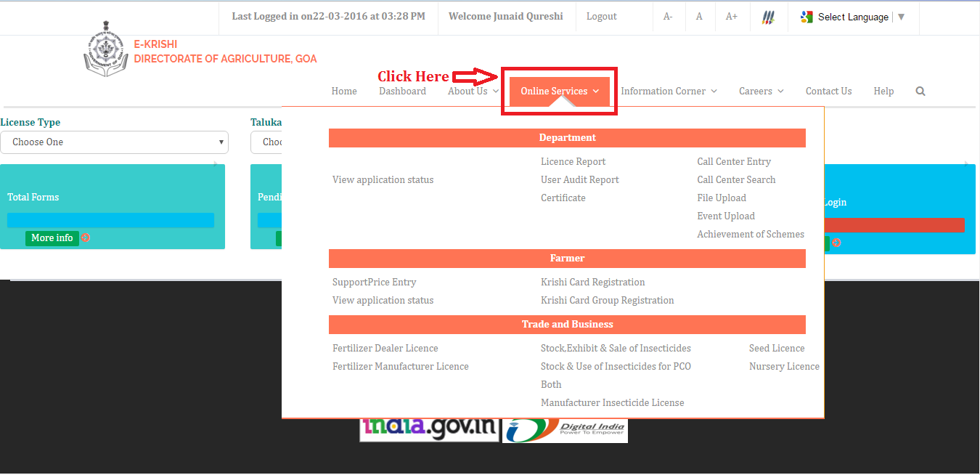Screen dimensions: 980x475
Task: Decrease font size with A-
Action: pos(668,17)
